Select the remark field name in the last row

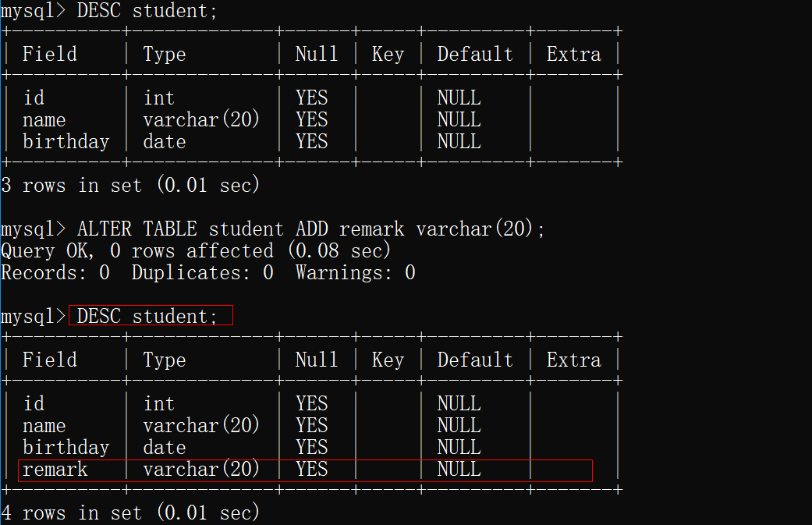pyautogui.click(x=55, y=470)
